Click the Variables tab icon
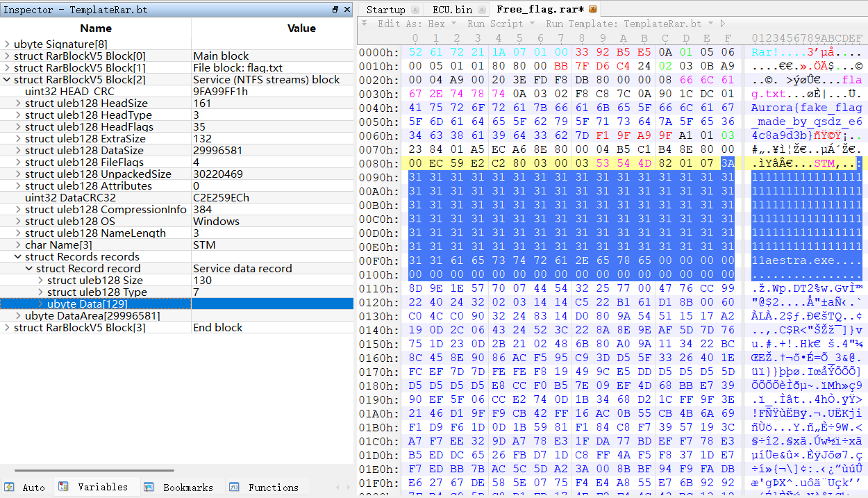 click(63, 488)
